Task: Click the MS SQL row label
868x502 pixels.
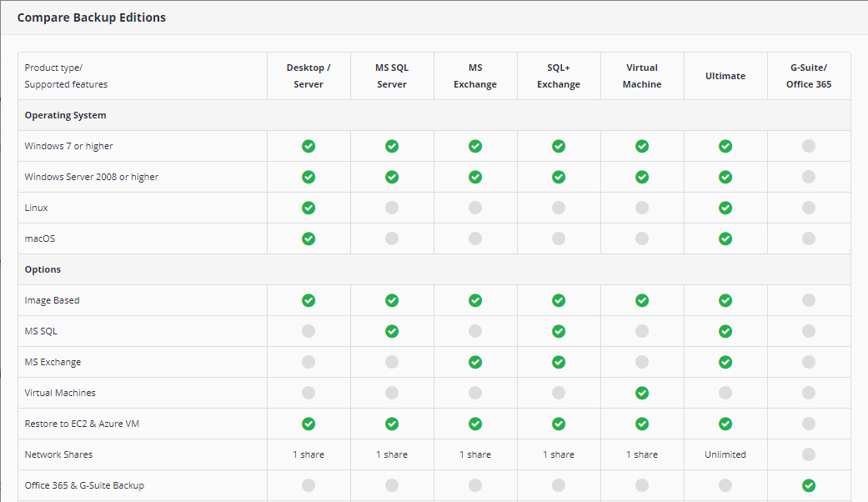Action: (x=41, y=331)
